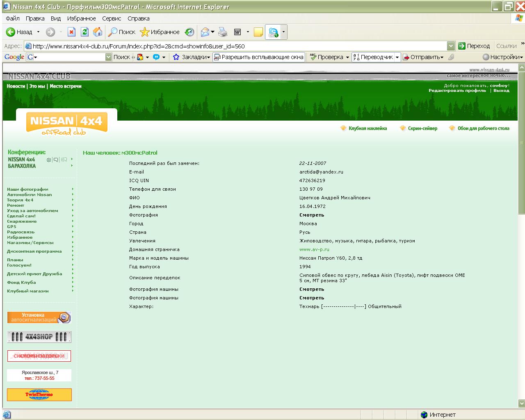Refresh the page with the green arrows icon

pos(84,32)
